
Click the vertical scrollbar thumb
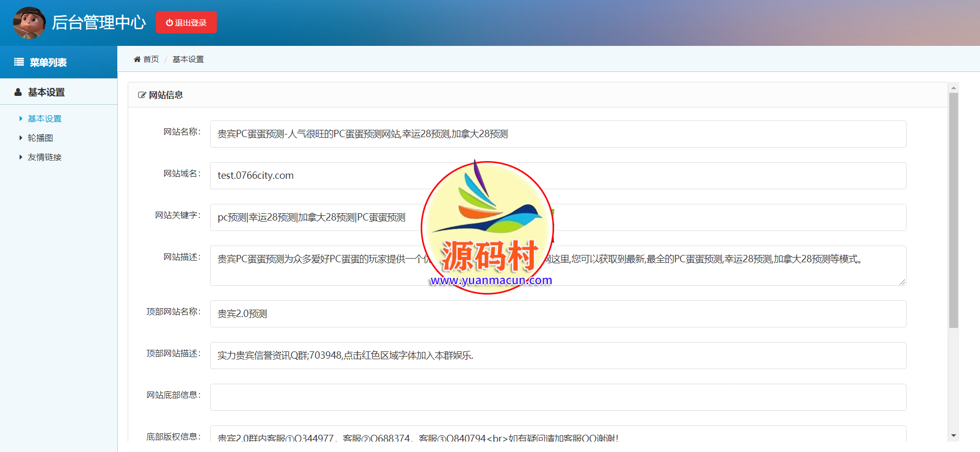953,209
